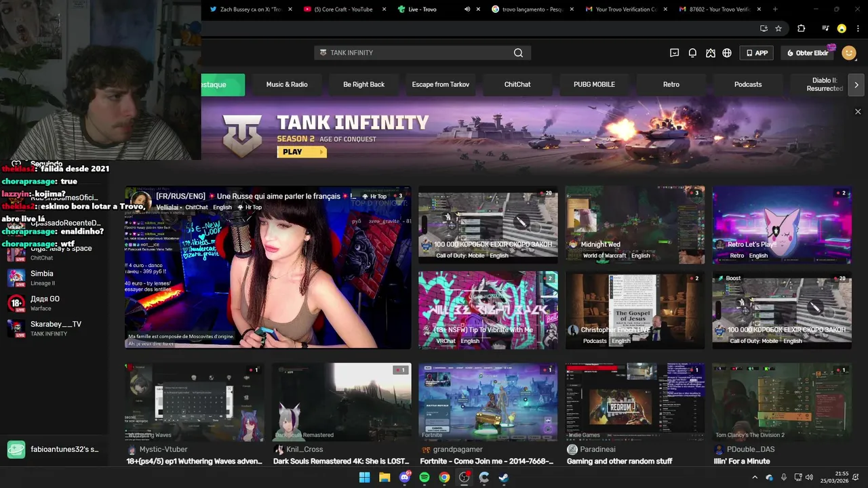This screenshot has width=868, height=488.
Task: Select the PUBG MOBILE category
Action: [x=594, y=85]
